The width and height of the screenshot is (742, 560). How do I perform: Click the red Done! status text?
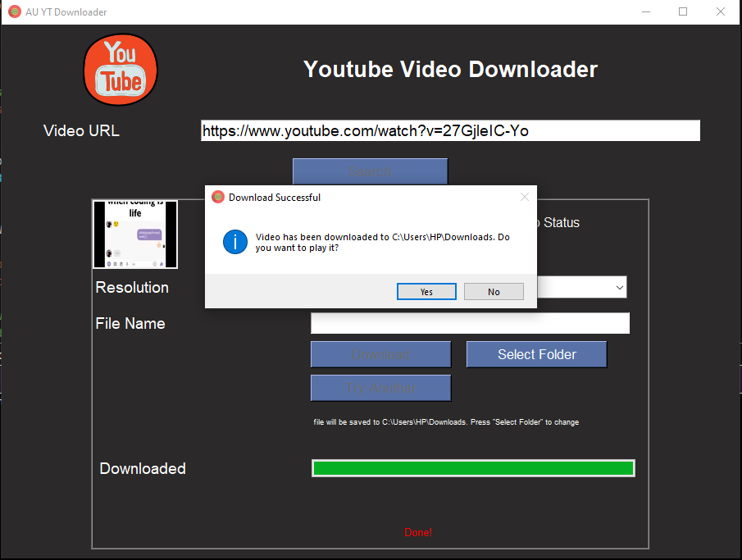point(418,533)
